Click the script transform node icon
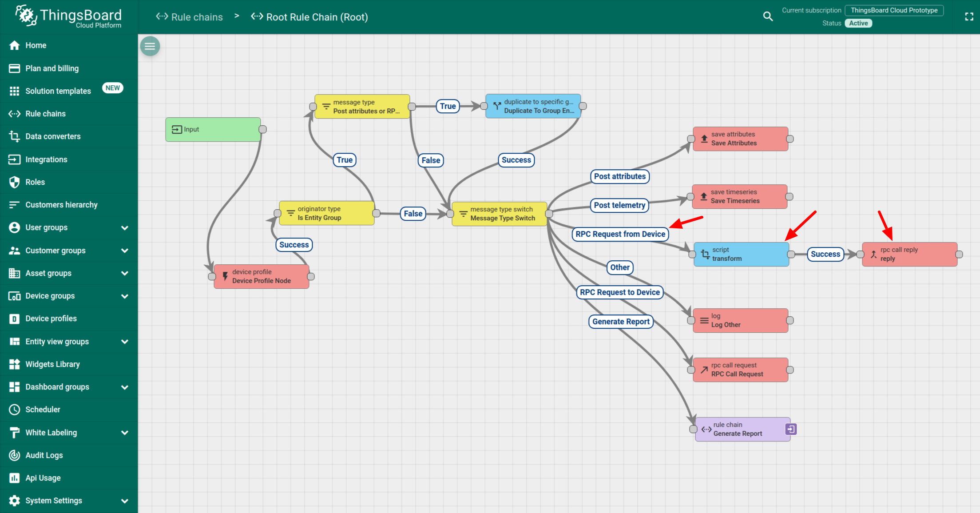 pyautogui.click(x=705, y=254)
